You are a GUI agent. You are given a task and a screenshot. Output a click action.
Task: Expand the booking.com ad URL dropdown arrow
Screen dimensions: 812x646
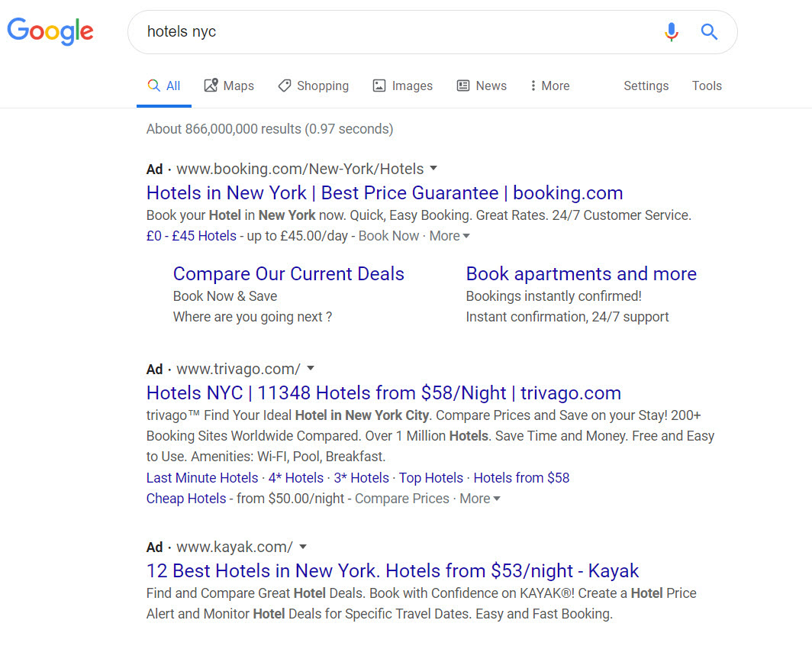(433, 168)
